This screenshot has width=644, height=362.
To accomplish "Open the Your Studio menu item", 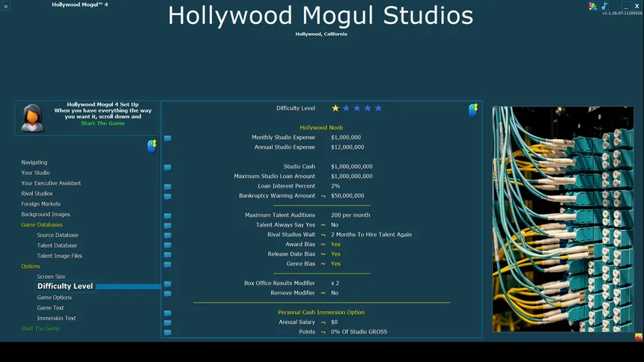I will click(35, 173).
